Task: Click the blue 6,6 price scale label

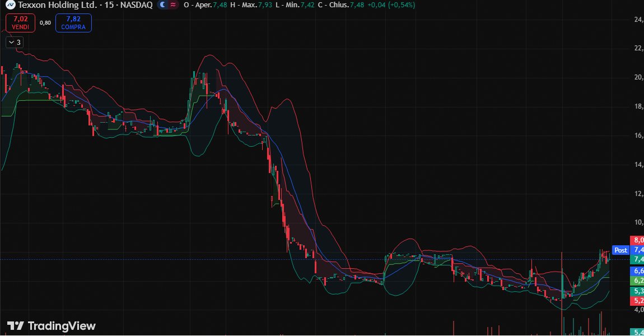Action: (637, 270)
